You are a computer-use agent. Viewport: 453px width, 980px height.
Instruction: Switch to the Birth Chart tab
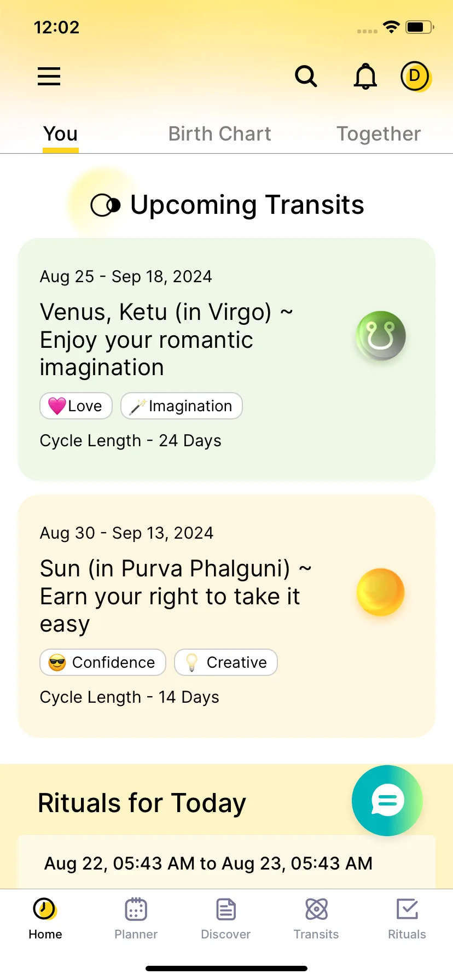tap(219, 134)
